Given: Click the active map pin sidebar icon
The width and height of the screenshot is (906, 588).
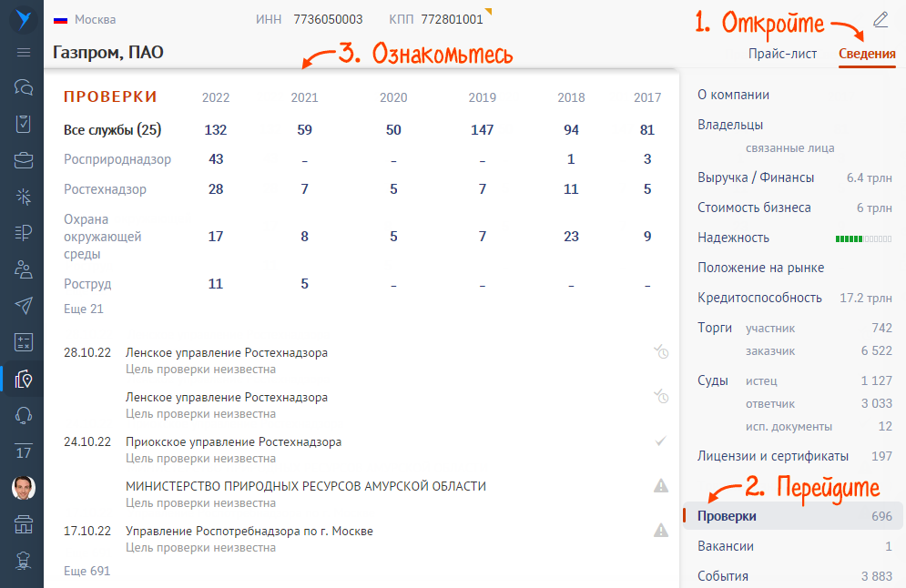Looking at the screenshot, I should pyautogui.click(x=23, y=379).
